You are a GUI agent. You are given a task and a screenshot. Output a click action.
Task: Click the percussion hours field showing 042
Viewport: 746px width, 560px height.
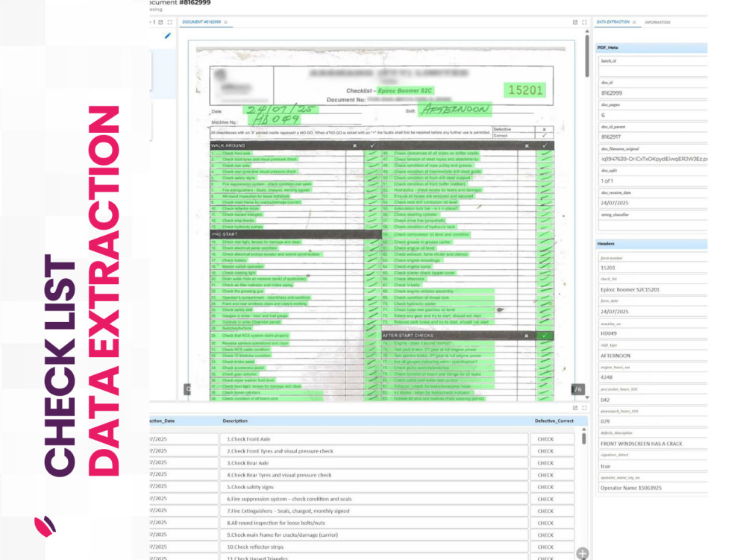[x=653, y=400]
